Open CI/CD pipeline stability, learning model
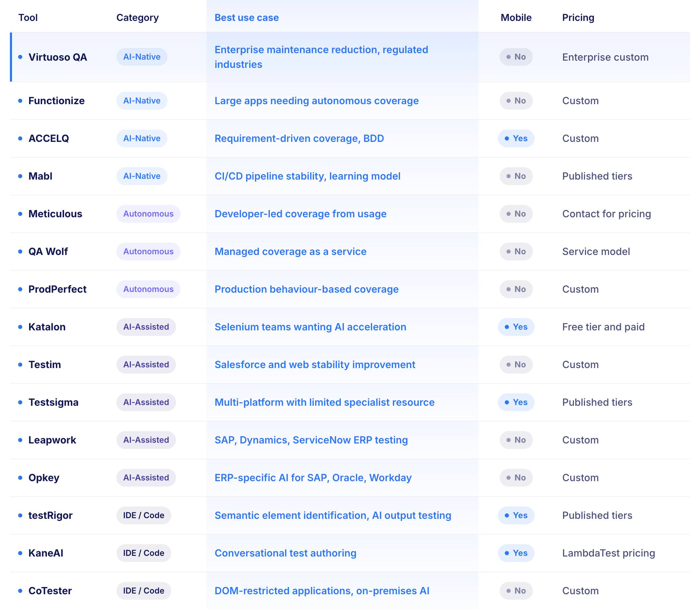 click(x=308, y=176)
